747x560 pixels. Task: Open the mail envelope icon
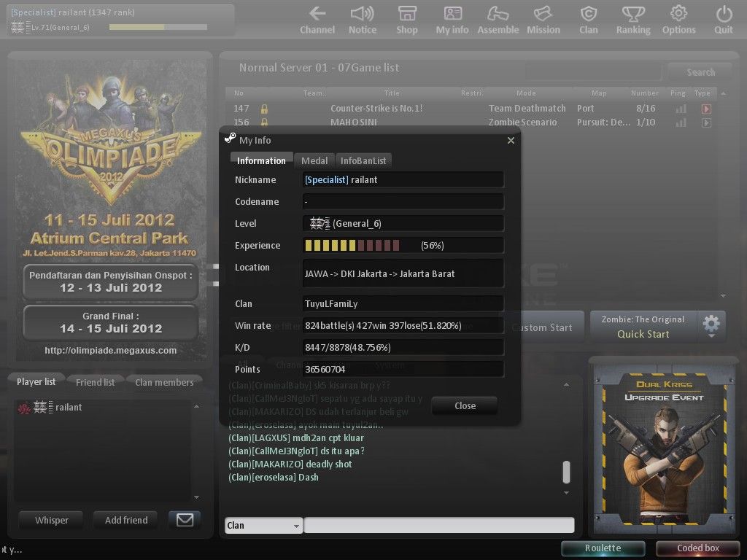[x=185, y=519]
